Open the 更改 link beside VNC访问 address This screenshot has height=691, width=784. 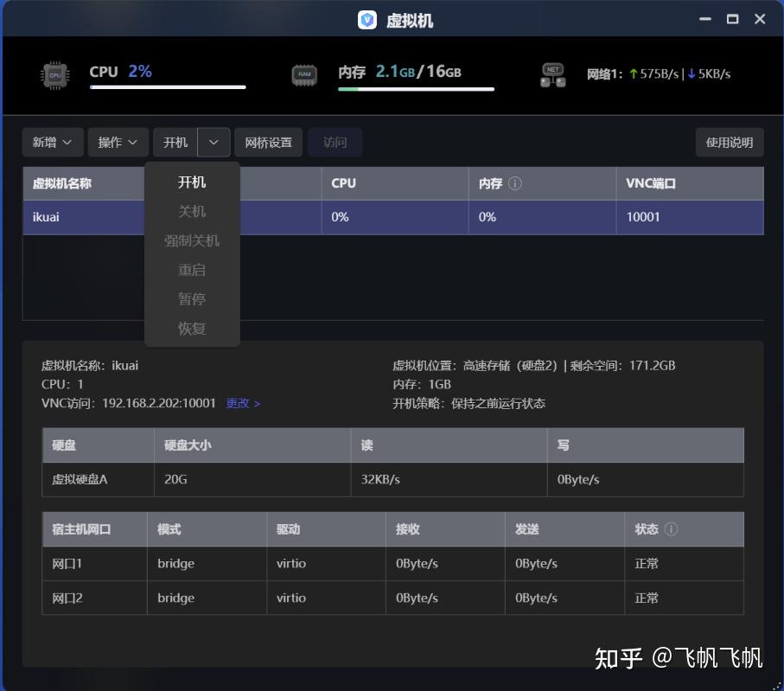coord(237,403)
